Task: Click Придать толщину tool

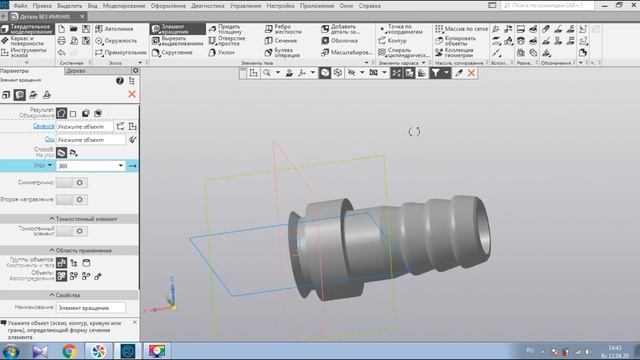Action: pyautogui.click(x=225, y=29)
